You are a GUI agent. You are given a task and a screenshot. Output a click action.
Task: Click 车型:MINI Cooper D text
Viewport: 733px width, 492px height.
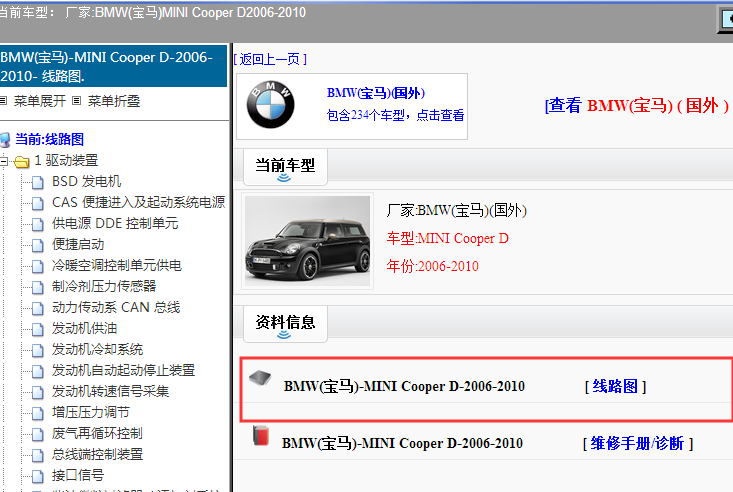448,239
